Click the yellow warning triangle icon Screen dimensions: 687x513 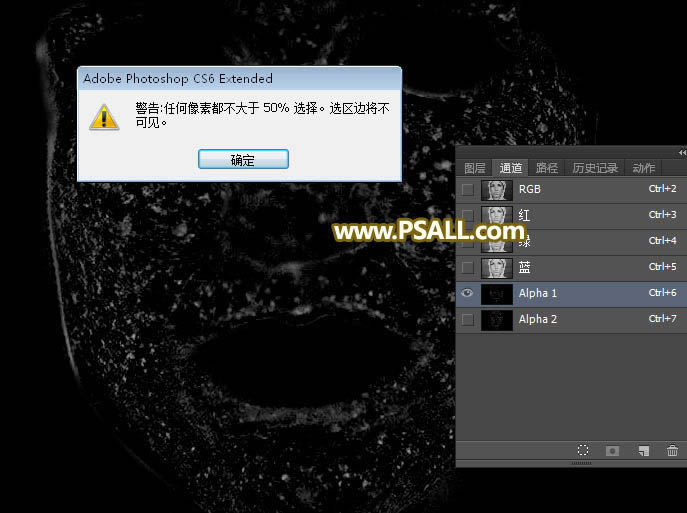tap(104, 116)
